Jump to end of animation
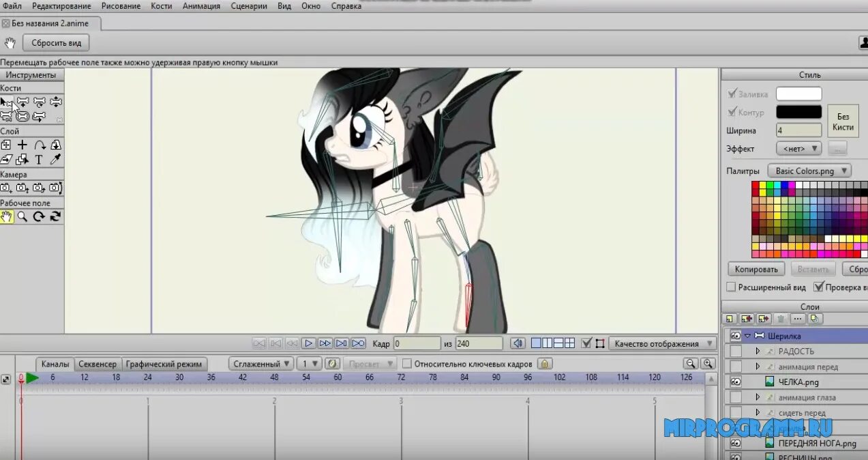This screenshot has height=460, width=868. coord(359,343)
